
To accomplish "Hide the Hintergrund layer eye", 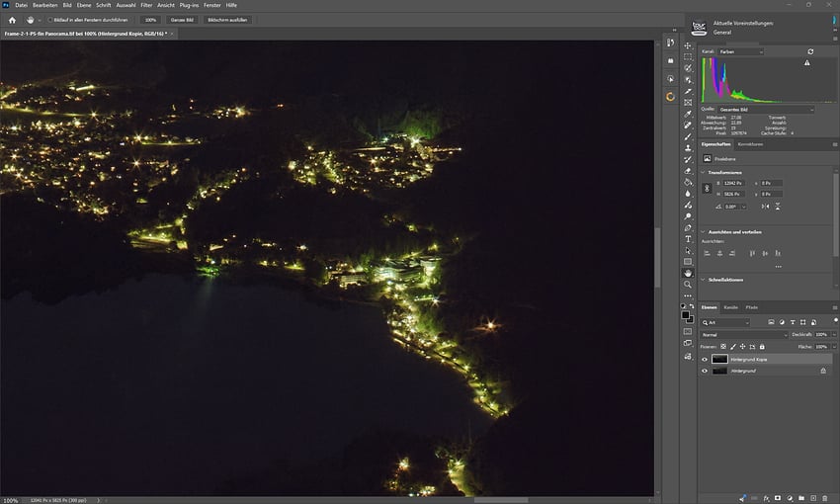I will click(x=705, y=371).
